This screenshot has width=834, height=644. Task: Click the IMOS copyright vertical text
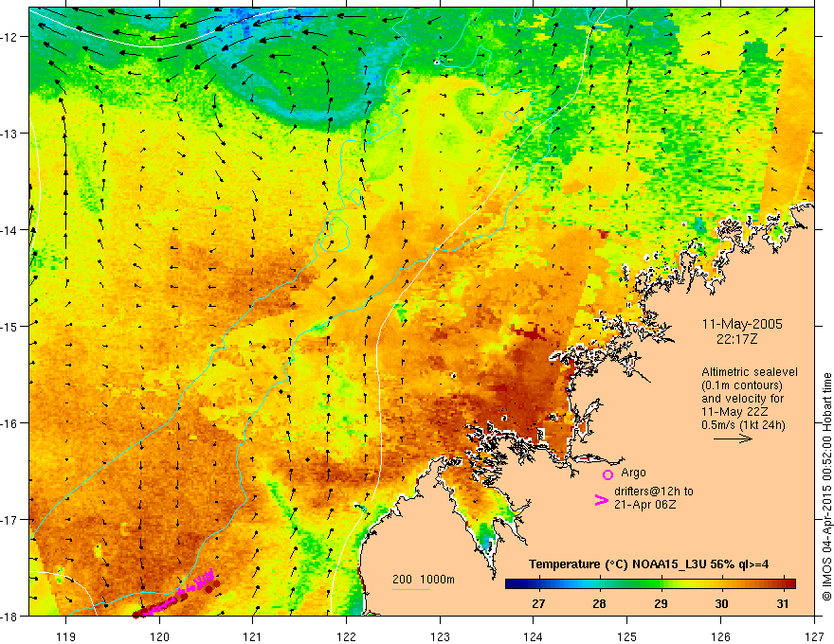point(826,486)
